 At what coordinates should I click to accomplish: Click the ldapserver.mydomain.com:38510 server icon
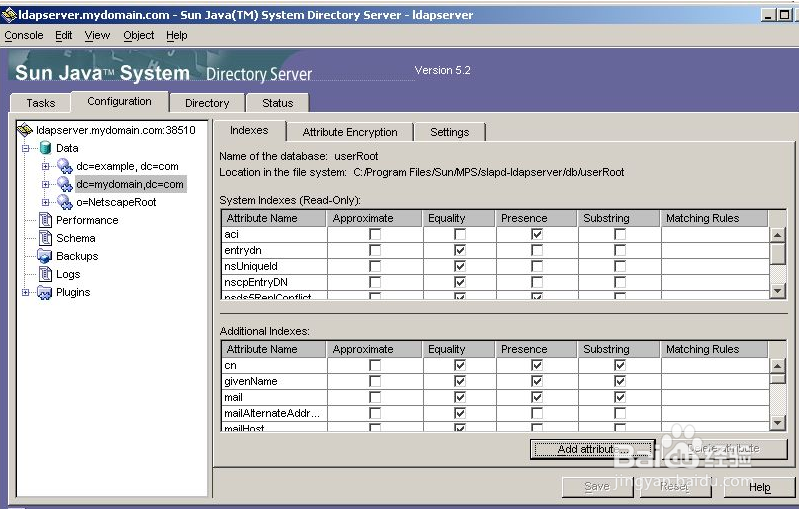pyautogui.click(x=24, y=130)
